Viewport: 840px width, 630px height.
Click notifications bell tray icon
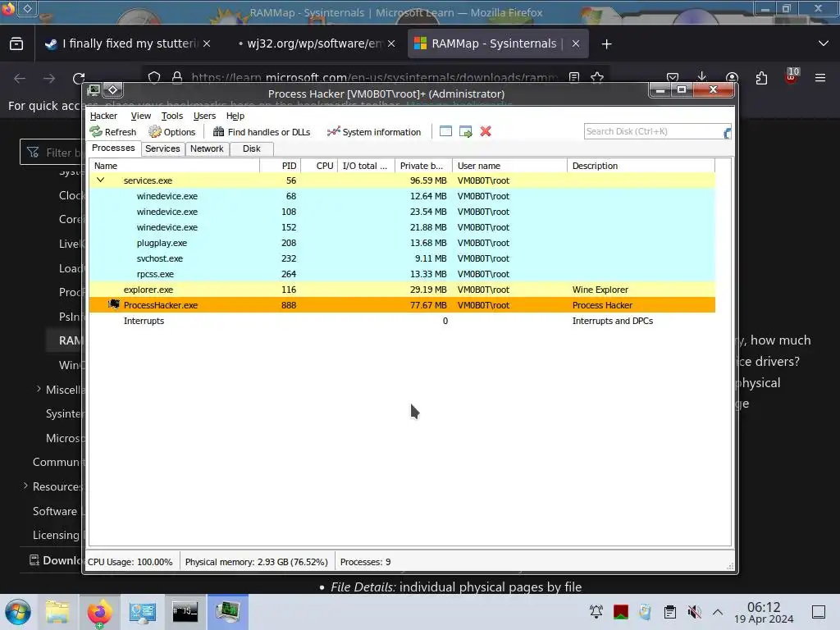coord(596,612)
